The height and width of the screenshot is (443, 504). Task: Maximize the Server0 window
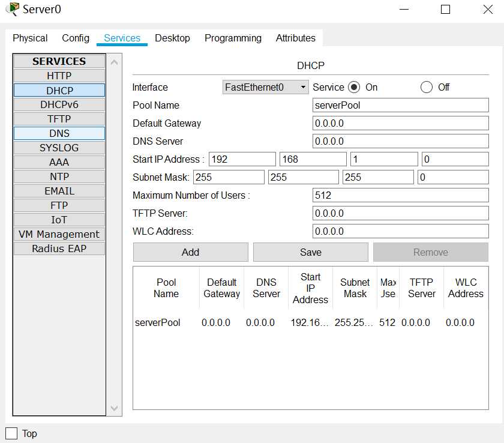tap(445, 10)
